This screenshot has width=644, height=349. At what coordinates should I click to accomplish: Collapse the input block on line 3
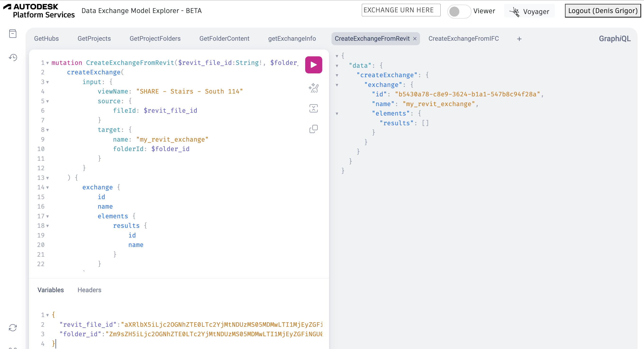coord(48,82)
